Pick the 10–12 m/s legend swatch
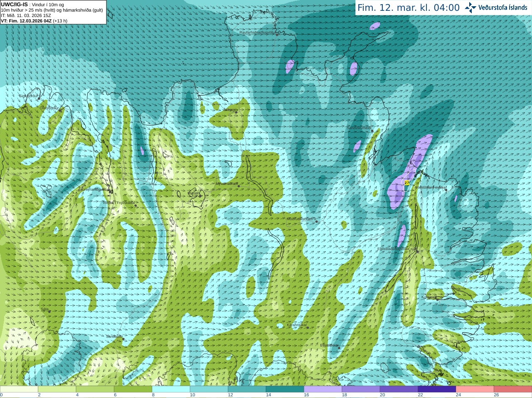This screenshot has width=532, height=398. click(x=209, y=389)
